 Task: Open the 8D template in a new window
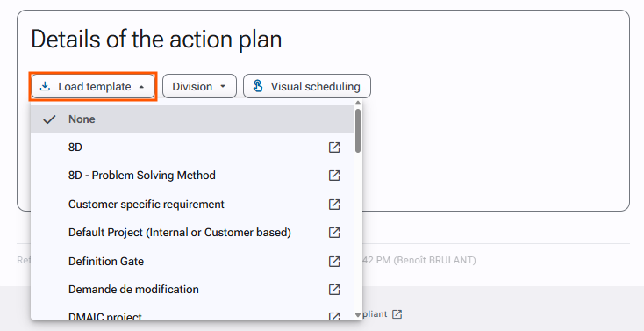pos(334,148)
